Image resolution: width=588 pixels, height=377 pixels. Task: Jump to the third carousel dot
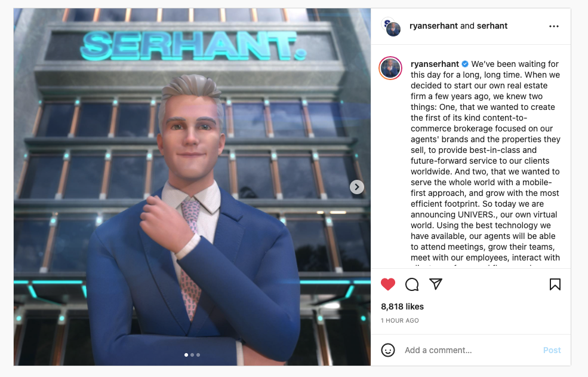coord(198,354)
